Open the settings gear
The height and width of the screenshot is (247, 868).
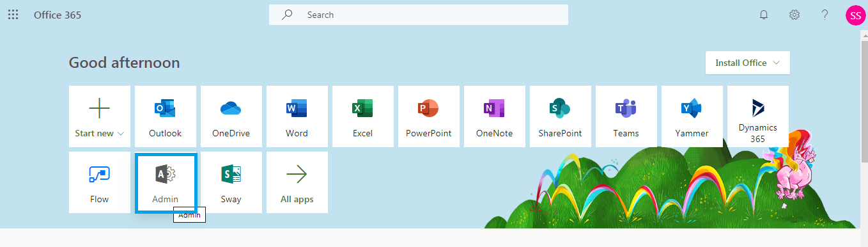coord(794,15)
